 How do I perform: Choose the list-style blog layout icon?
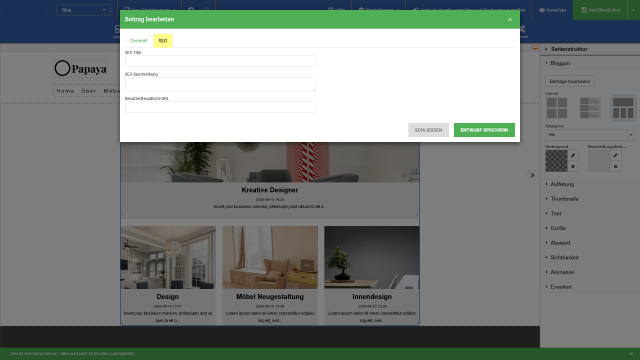click(x=590, y=108)
